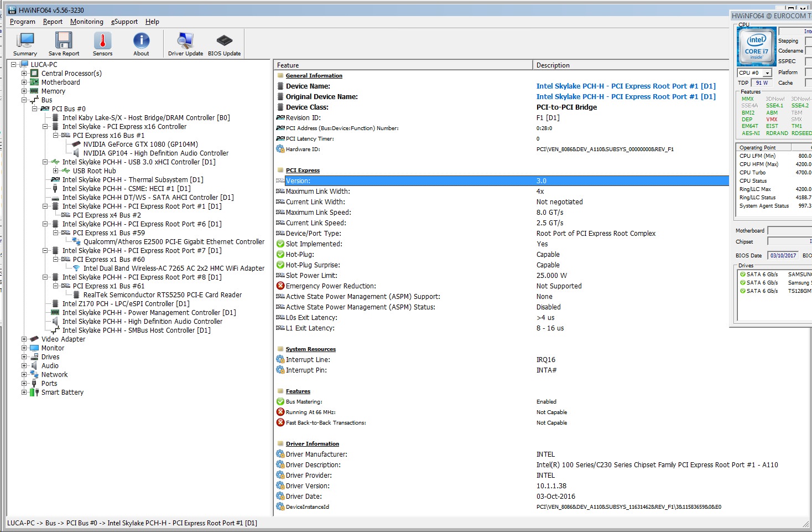
Task: Click the USB Root Hub icon
Action: [66, 171]
